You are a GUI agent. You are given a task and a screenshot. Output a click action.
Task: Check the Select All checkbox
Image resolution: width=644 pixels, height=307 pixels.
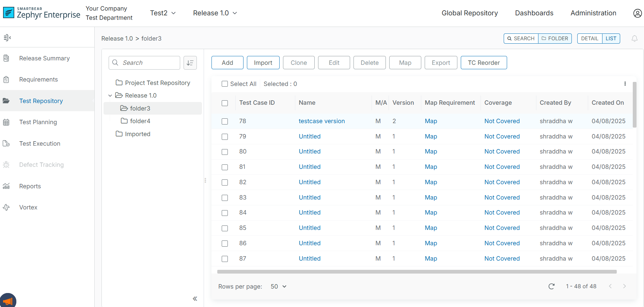click(x=225, y=84)
